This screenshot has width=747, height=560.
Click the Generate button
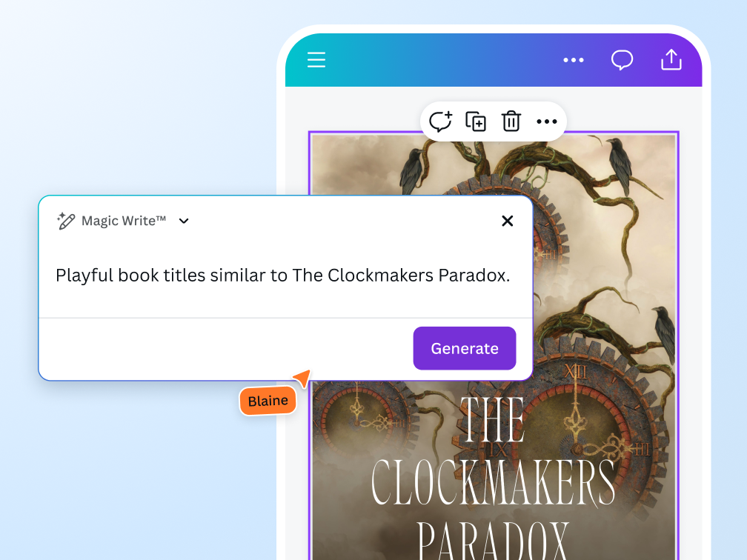coord(465,348)
